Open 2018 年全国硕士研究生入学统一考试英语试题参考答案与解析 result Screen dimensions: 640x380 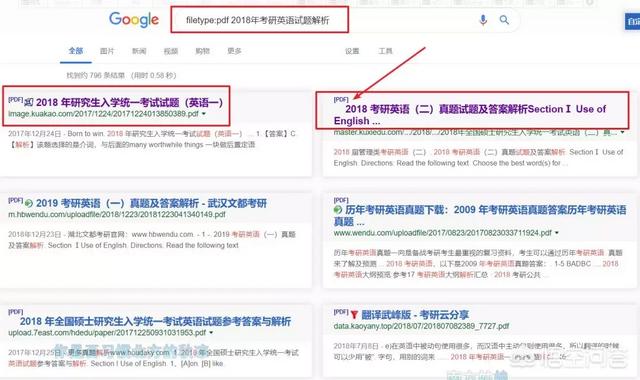click(155, 321)
